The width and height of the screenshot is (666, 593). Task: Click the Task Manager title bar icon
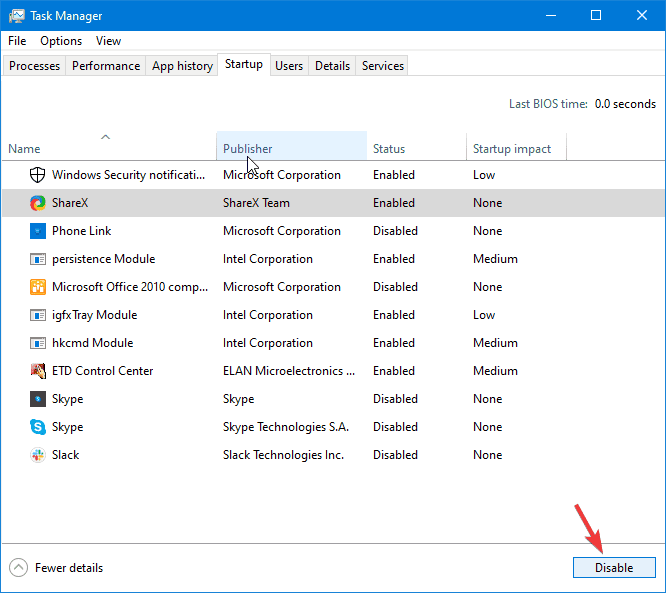[x=17, y=16]
